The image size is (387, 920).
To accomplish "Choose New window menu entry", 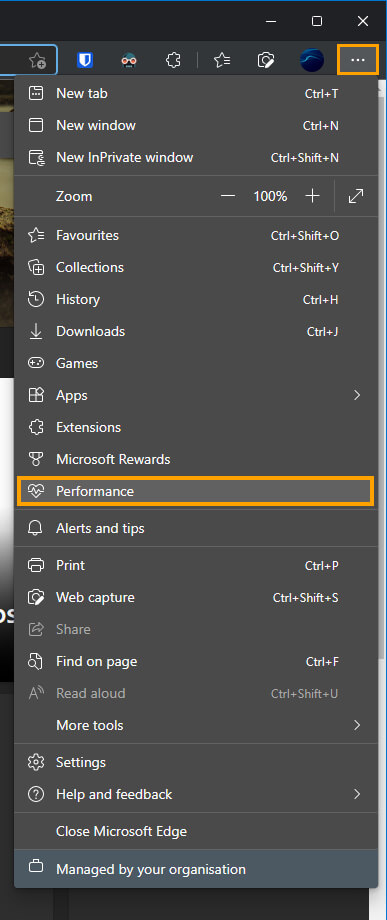I will tap(196, 126).
